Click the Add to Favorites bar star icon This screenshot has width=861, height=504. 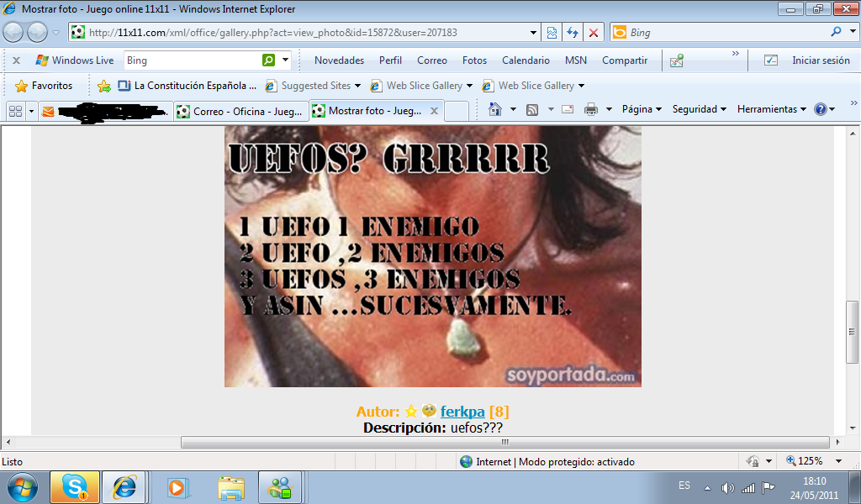click(104, 86)
